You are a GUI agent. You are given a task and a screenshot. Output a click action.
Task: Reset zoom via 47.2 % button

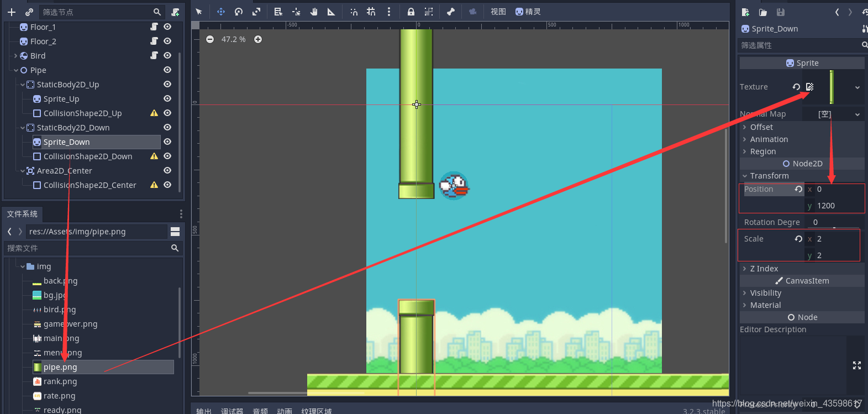234,39
